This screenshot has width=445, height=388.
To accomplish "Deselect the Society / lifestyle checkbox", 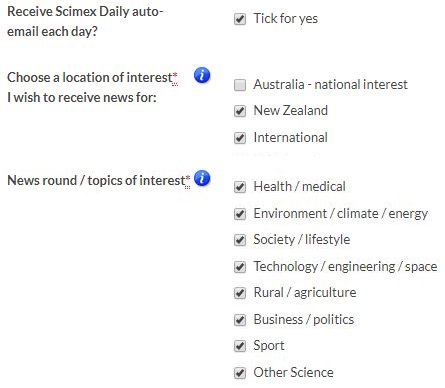I will pos(240,240).
